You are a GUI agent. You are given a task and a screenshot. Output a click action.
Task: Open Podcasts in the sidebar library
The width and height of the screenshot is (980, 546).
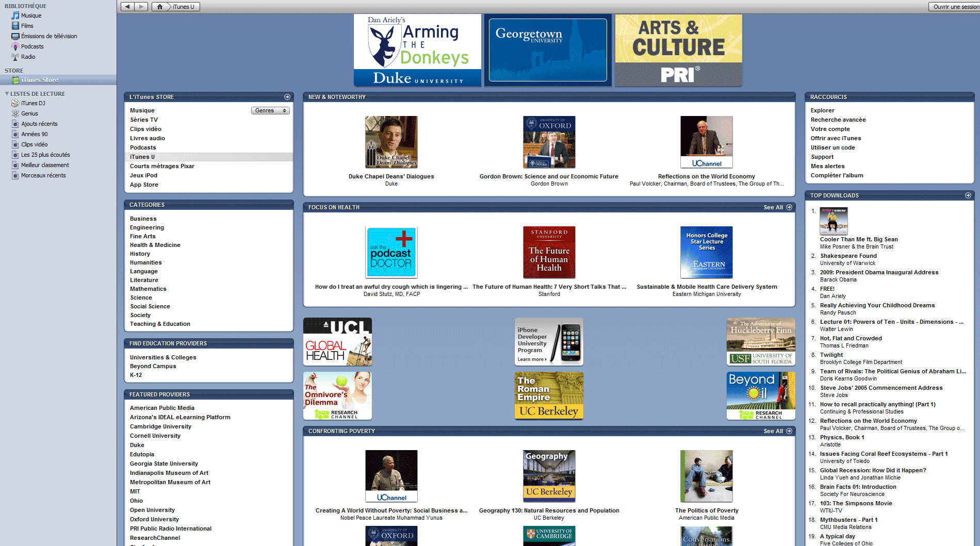32,46
